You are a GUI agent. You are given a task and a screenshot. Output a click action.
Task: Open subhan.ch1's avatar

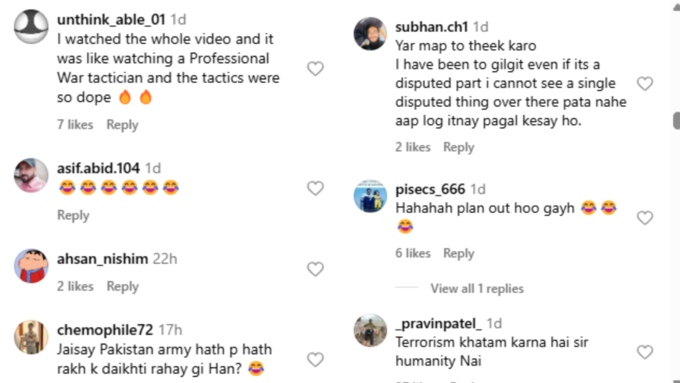(x=370, y=34)
